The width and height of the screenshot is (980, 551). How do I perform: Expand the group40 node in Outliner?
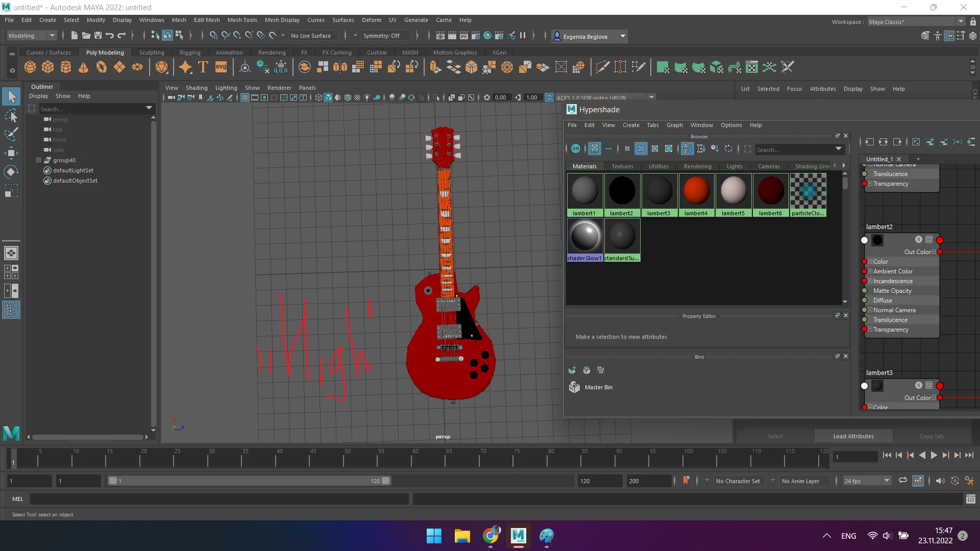click(x=38, y=160)
